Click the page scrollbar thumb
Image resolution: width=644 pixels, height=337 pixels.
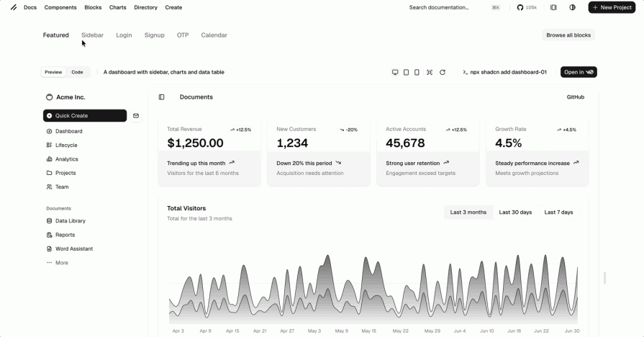click(x=604, y=278)
